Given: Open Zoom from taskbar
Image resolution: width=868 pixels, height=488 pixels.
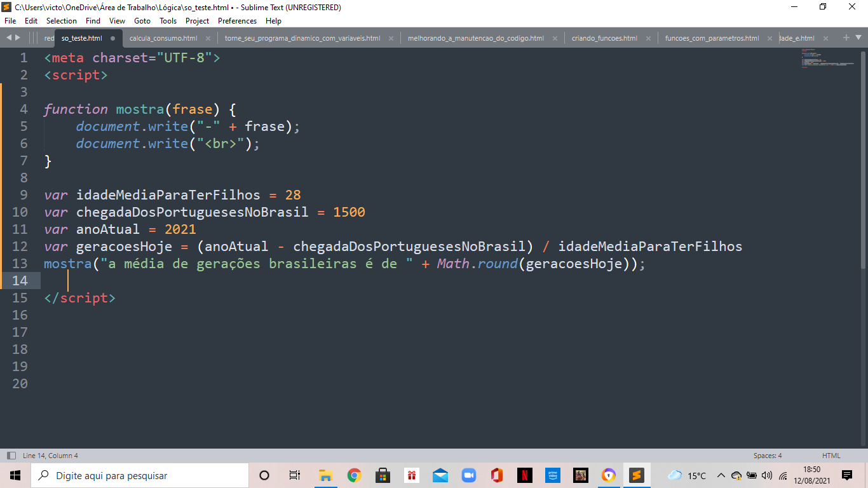Looking at the screenshot, I should (x=468, y=475).
